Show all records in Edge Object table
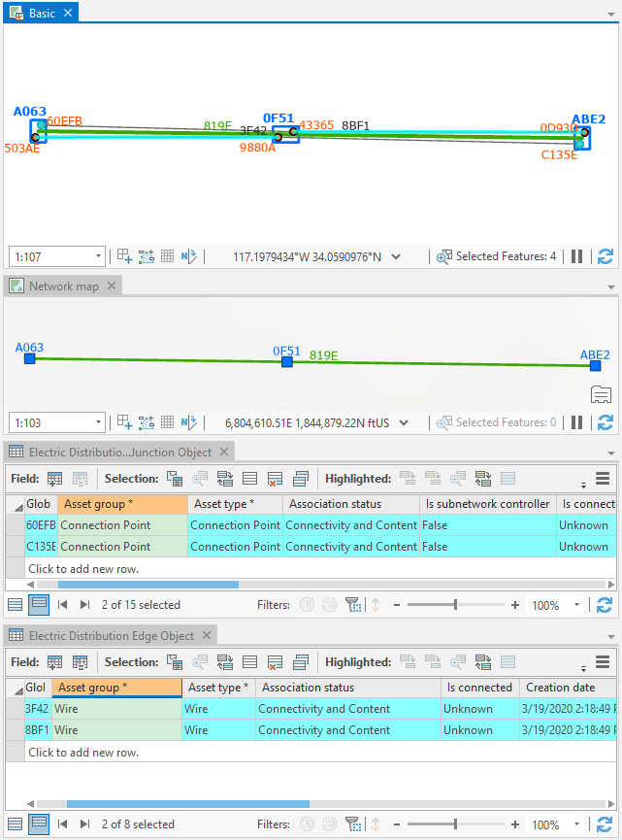Viewport: 622px width, 840px height. (15, 824)
